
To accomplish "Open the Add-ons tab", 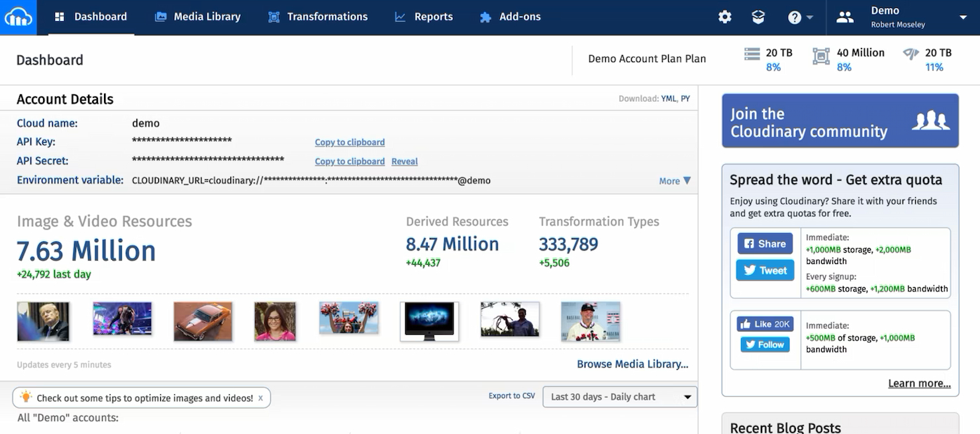I will 510,17.
